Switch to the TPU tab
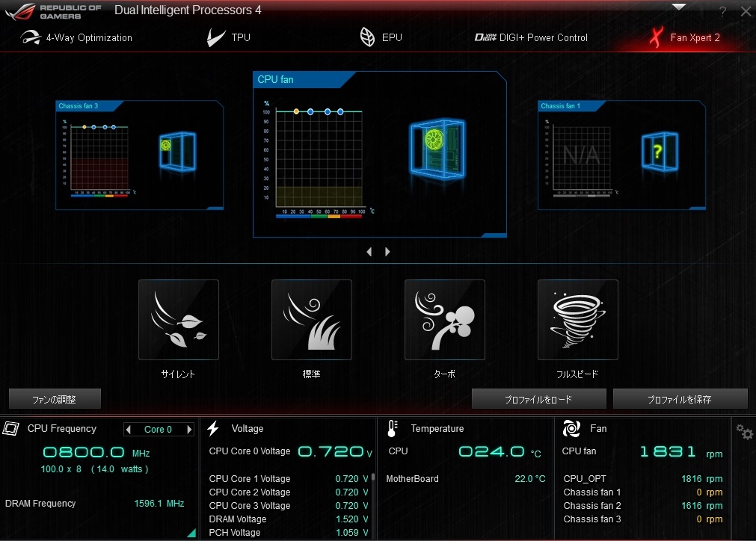Viewport: 756px width, 541px height. pyautogui.click(x=229, y=37)
